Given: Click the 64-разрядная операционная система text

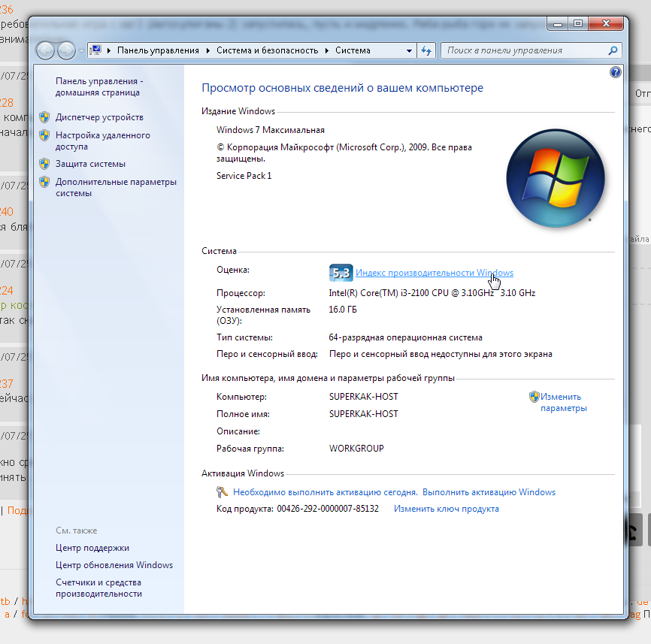Looking at the screenshot, I should 406,337.
